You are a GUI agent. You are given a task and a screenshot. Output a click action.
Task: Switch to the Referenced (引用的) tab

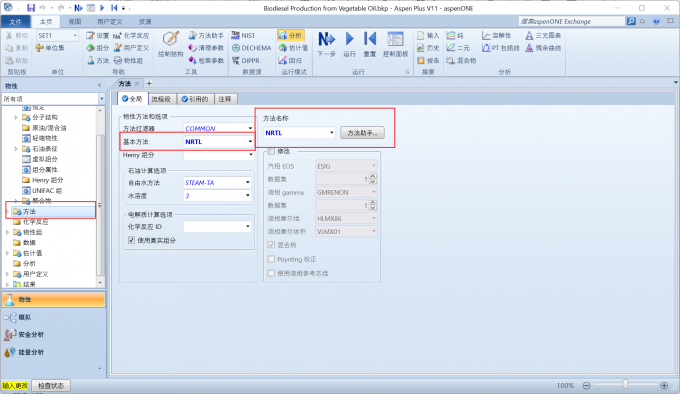pyautogui.click(x=195, y=99)
